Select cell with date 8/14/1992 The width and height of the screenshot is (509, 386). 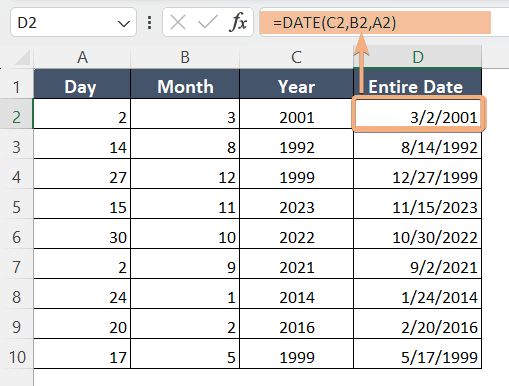[x=418, y=144]
